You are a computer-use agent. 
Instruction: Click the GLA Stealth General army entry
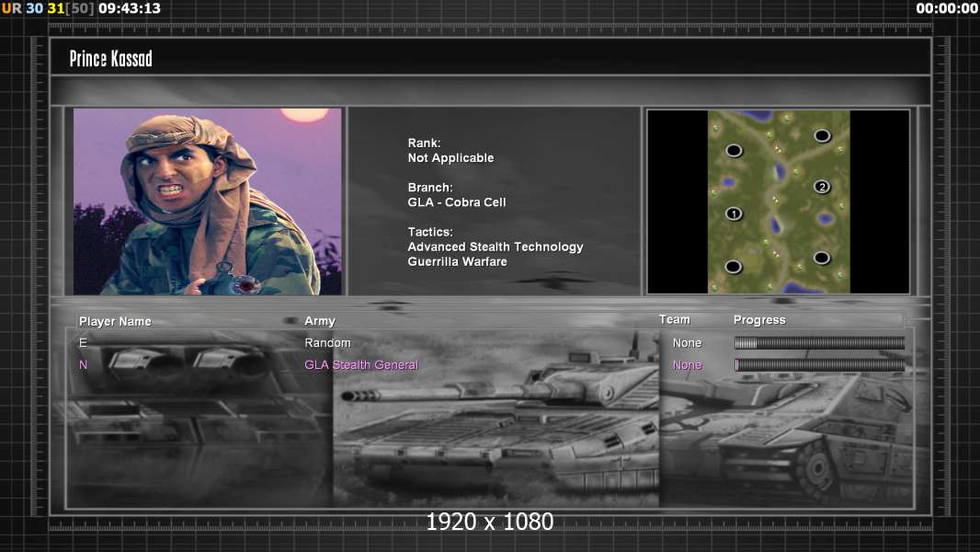[361, 364]
